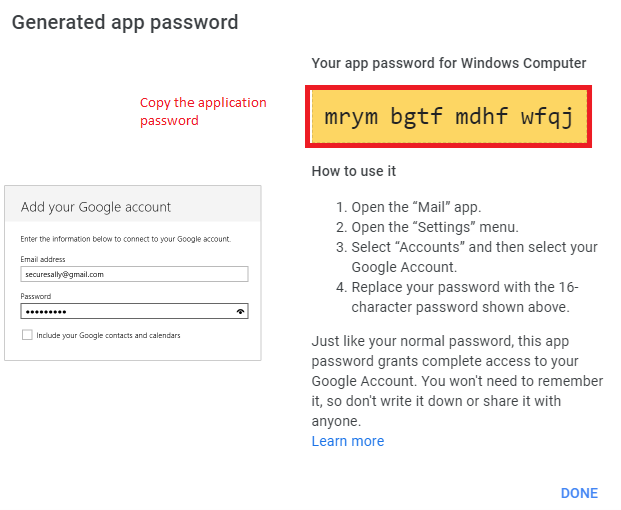Click the warning paragraph about complete access
Image resolution: width=621 pixels, height=510 pixels.
(x=457, y=381)
